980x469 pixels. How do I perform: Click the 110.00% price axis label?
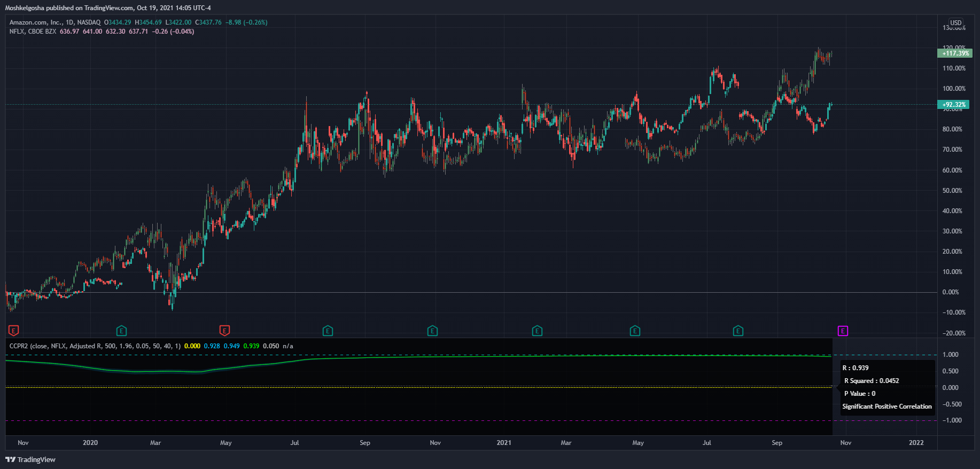coord(954,68)
